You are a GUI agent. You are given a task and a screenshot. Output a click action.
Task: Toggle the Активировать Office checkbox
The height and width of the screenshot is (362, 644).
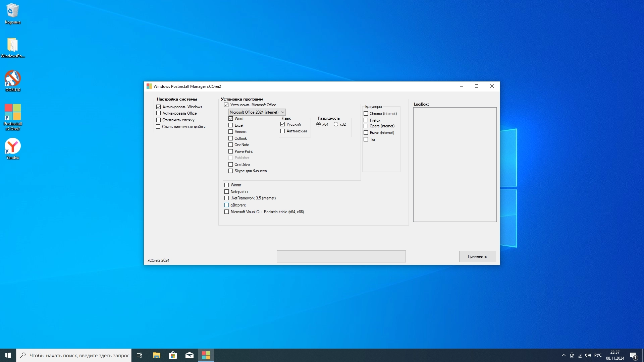tap(159, 113)
